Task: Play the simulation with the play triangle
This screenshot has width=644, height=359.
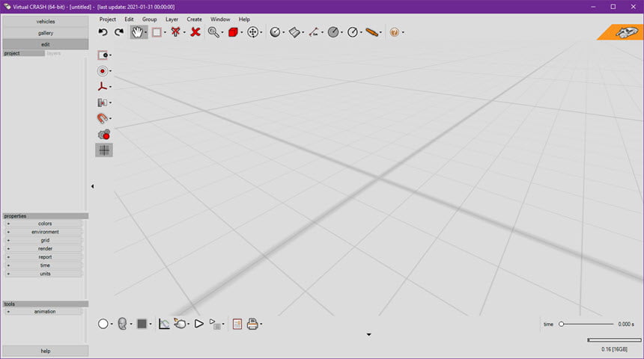Action: [x=198, y=324]
